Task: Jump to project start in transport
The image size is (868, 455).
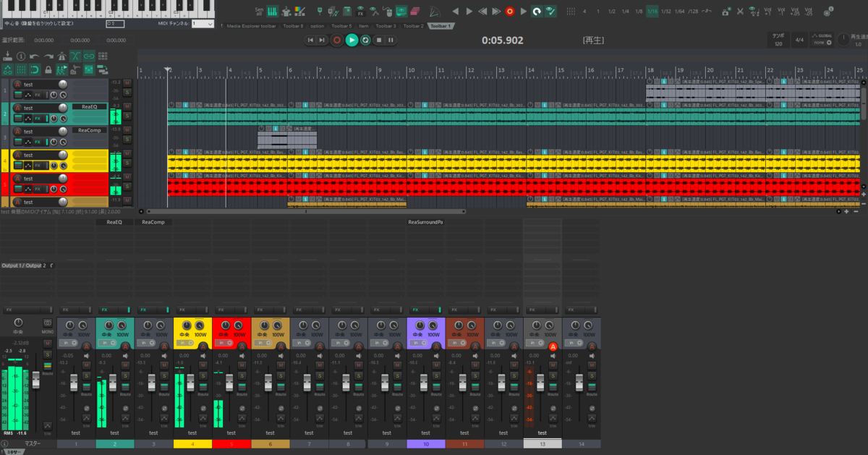Action: (310, 40)
